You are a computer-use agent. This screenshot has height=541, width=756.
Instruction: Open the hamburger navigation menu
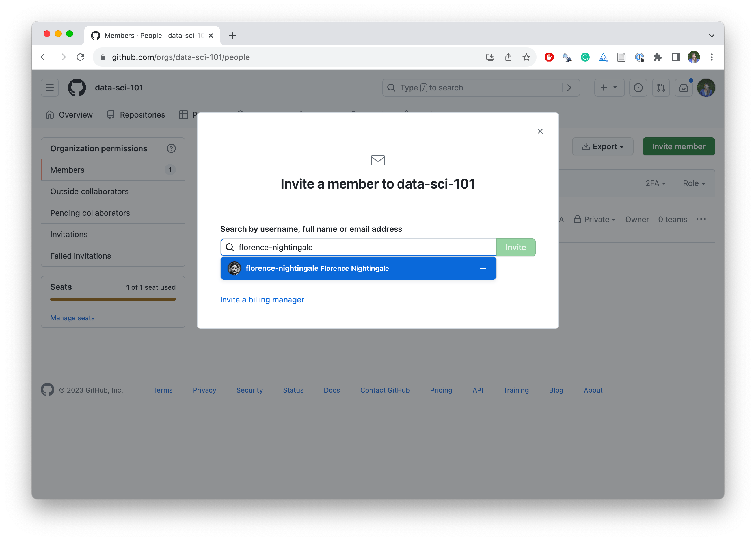pyautogui.click(x=49, y=87)
